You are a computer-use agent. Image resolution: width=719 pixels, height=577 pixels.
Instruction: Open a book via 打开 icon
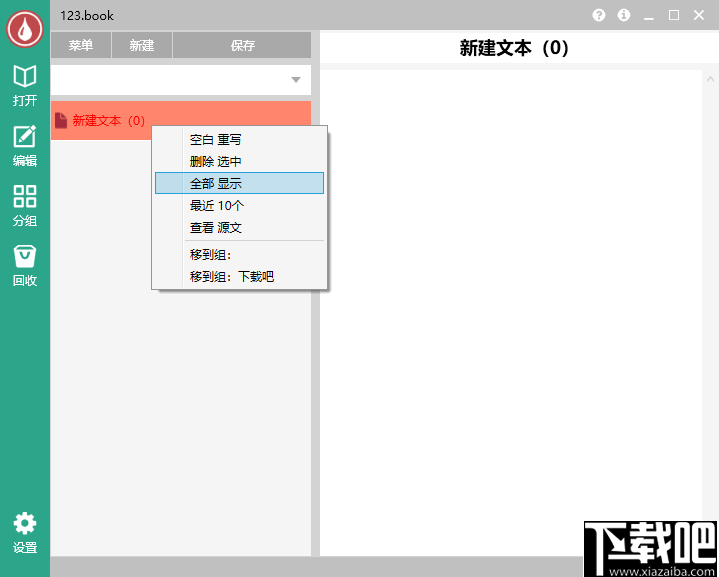tap(25, 85)
